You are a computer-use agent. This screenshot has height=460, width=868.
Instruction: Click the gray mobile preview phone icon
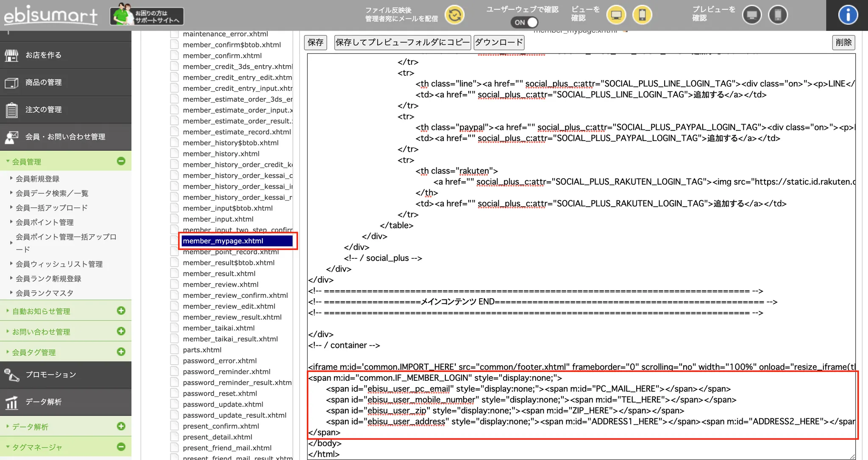[x=778, y=15]
